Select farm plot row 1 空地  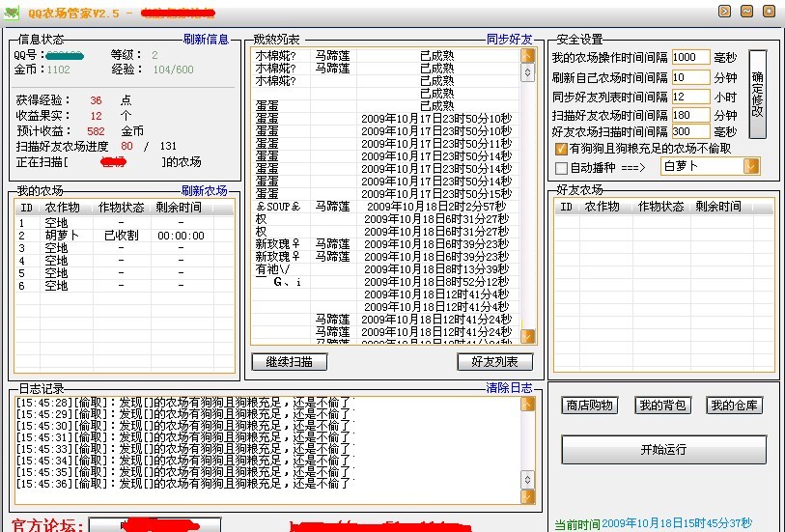click(125, 223)
